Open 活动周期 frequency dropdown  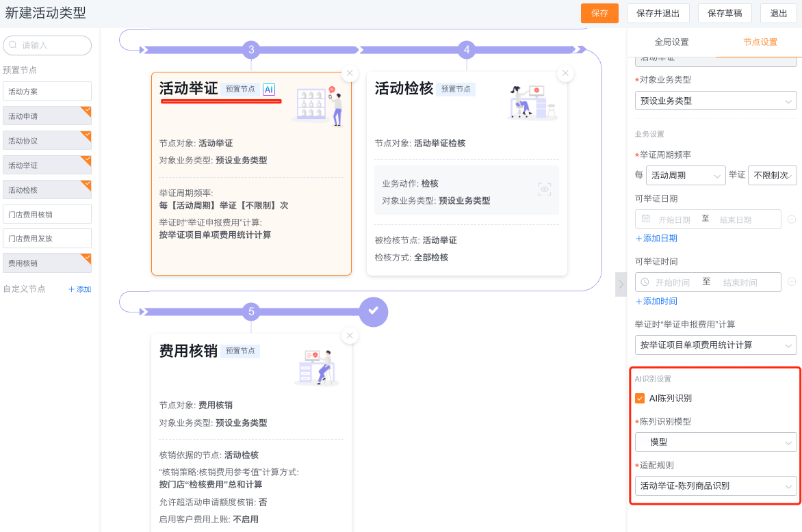(686, 175)
